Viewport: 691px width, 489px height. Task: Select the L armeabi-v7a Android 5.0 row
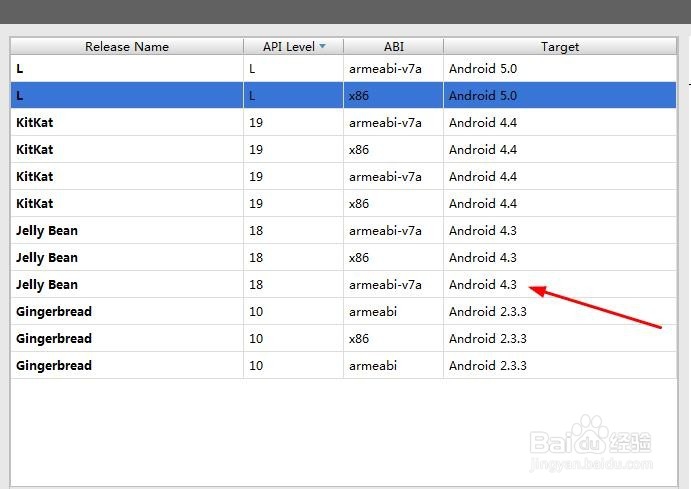click(343, 68)
